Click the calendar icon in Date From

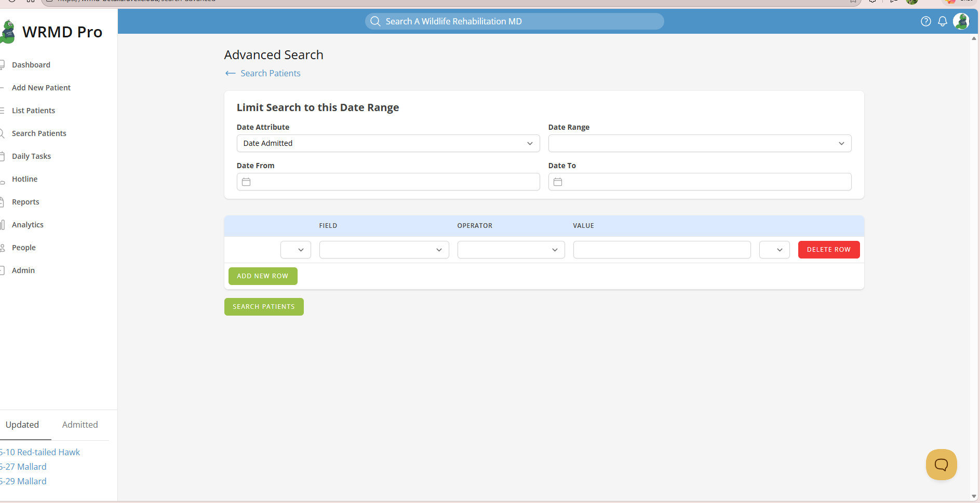[x=246, y=182]
